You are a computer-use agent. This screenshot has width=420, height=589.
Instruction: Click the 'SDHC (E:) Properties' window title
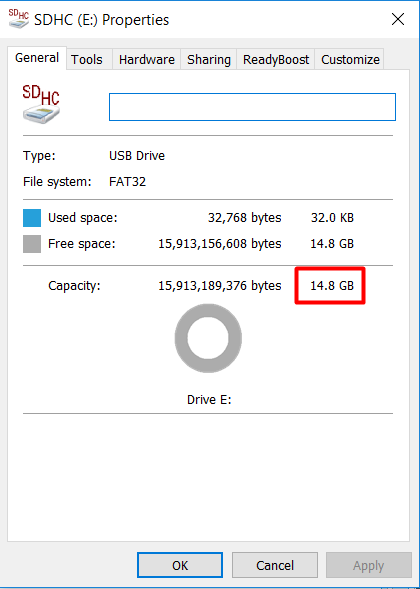coord(101,20)
